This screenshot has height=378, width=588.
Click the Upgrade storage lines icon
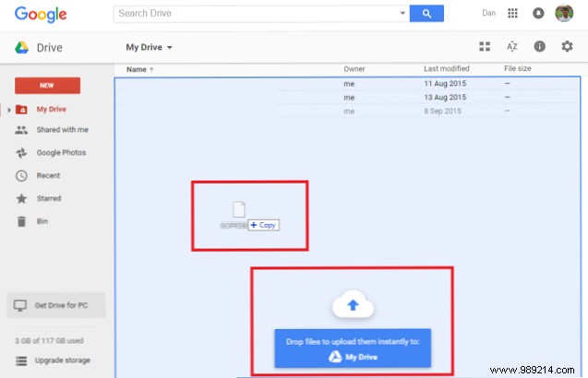[21, 360]
